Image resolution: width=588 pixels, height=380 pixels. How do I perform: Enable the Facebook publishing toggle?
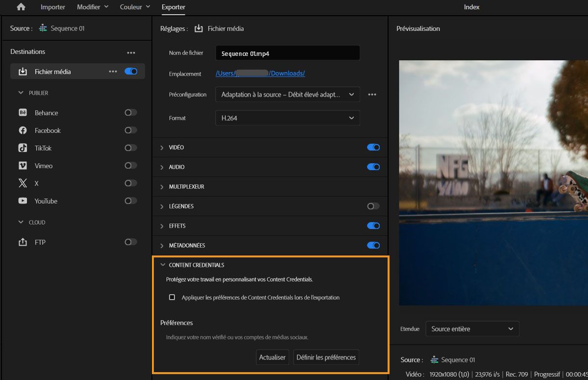tap(130, 130)
